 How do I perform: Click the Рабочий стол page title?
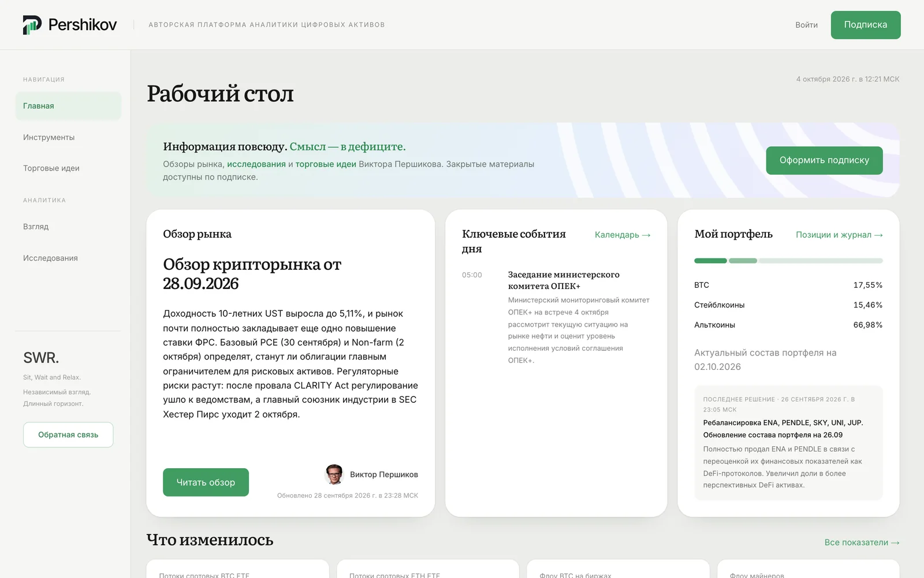click(x=220, y=94)
